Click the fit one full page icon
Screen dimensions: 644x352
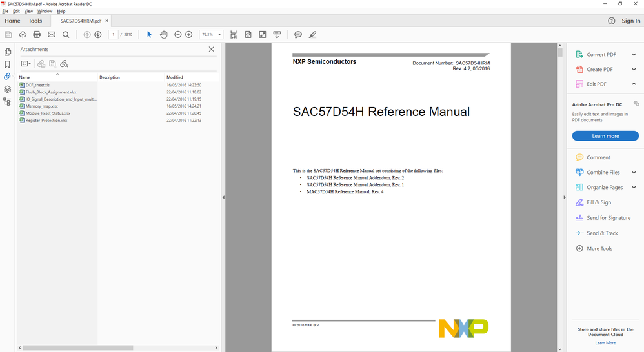coord(248,35)
